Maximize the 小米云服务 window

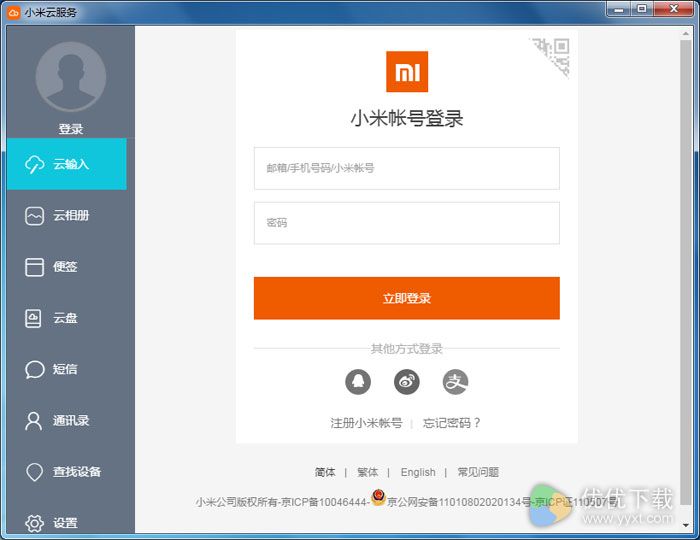642,9
